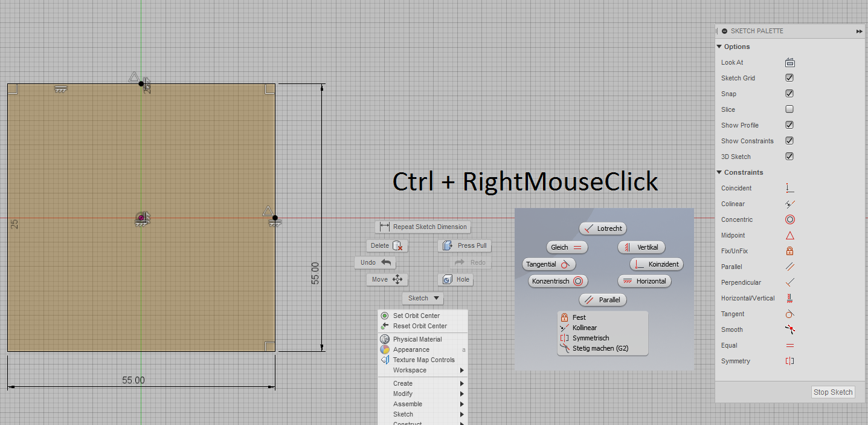Screen dimensions: 868x425
Task: Click the Stop Sketch button
Action: 833,392
